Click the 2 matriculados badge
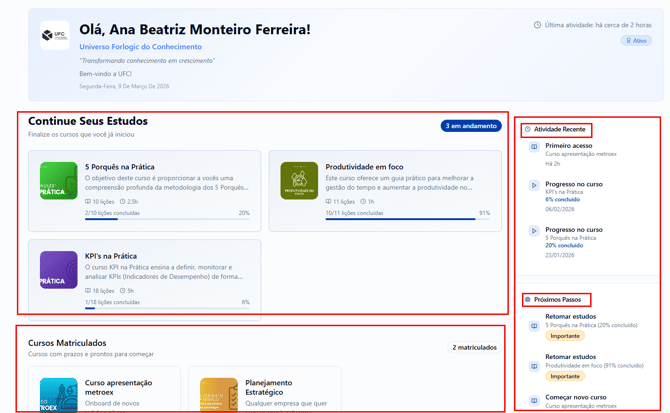Screen dimensions: 670x413 pyautogui.click(x=474, y=348)
